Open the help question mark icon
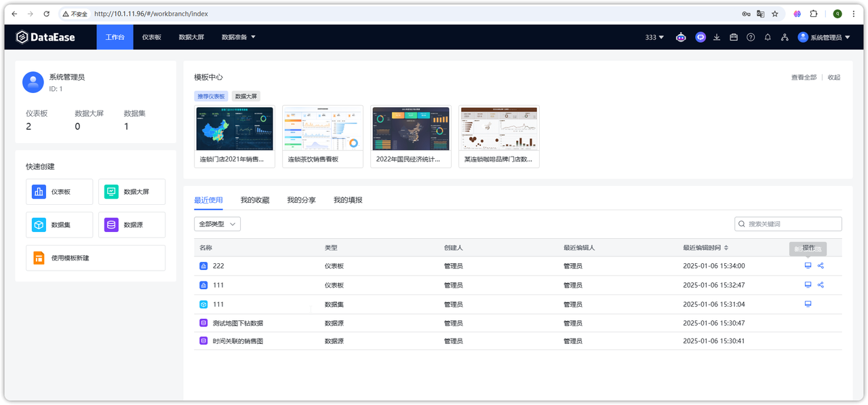Viewport: 868px width, 405px height. point(751,37)
